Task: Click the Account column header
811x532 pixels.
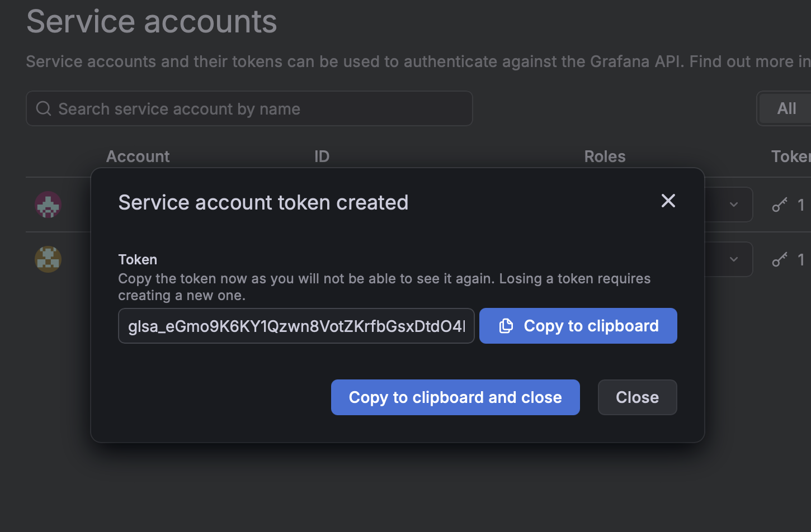Action: coord(138,156)
